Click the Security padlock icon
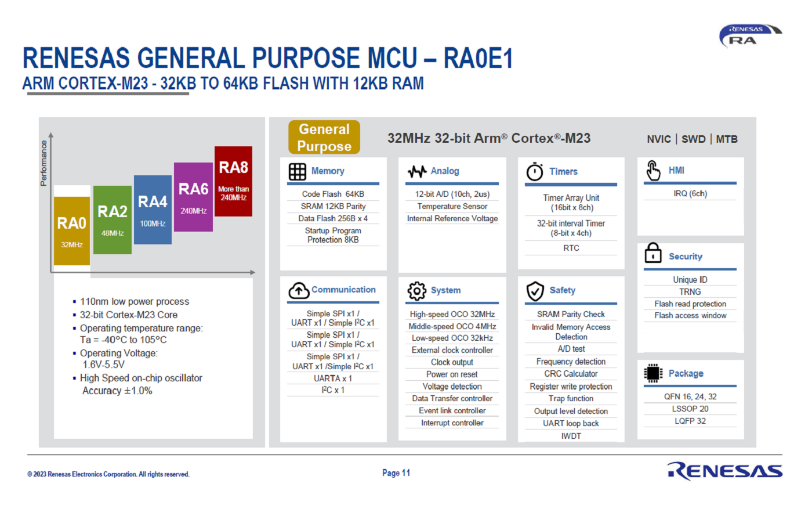Screen dimensions: 812x505 pos(653,253)
